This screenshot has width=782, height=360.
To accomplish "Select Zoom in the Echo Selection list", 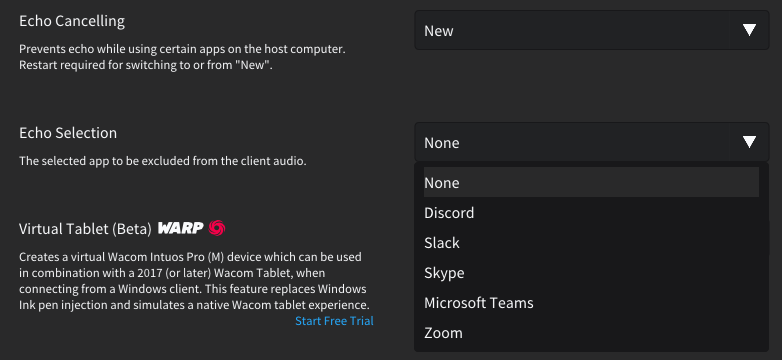I will pos(591,333).
